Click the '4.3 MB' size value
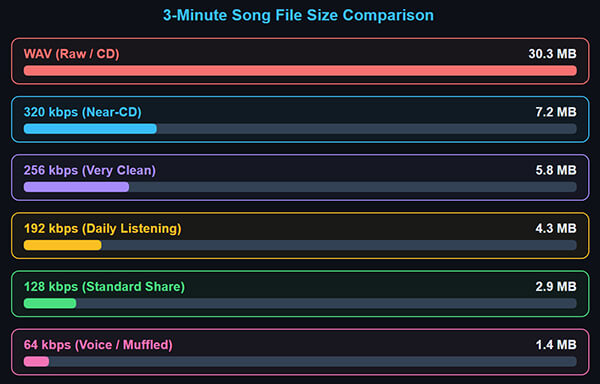The height and width of the screenshot is (384, 600). (x=556, y=228)
